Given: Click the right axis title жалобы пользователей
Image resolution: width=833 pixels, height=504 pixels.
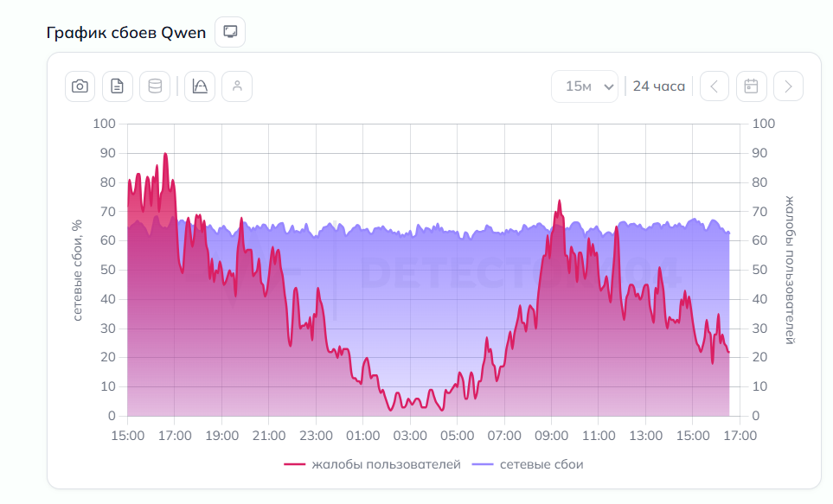Looking at the screenshot, I should pyautogui.click(x=790, y=271).
